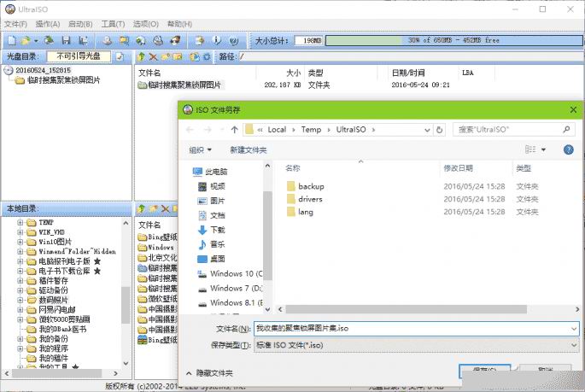
Task: Click the gear settings icon in the image pane toolbar
Action: pyautogui.click(x=207, y=56)
